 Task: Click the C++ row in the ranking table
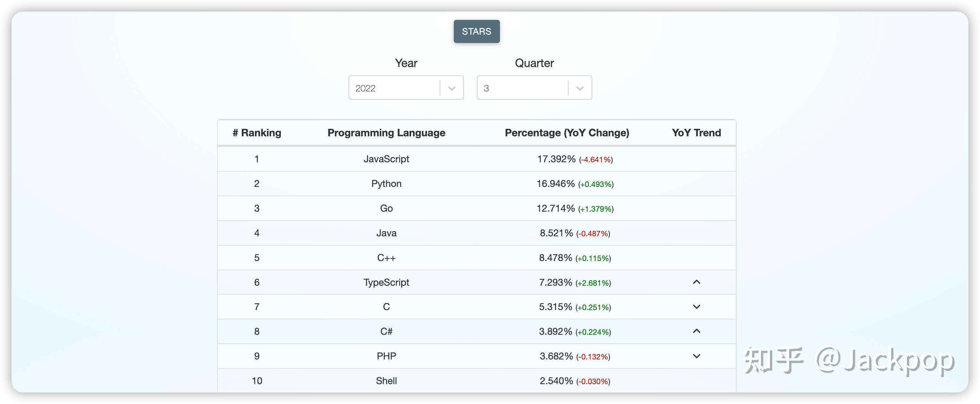386,257
